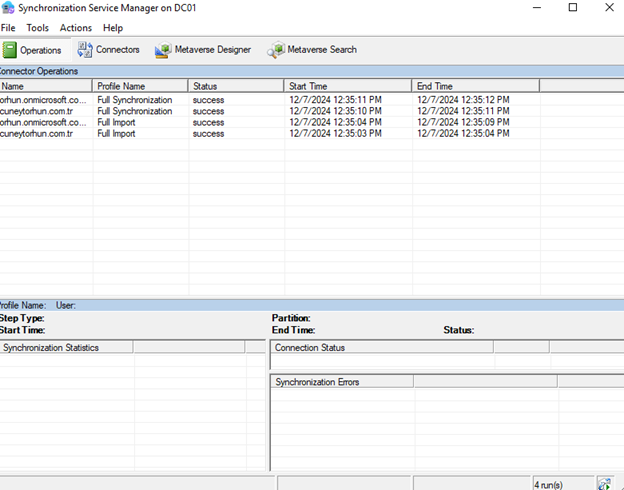Open the Actions menu
624x490 pixels.
(x=76, y=28)
